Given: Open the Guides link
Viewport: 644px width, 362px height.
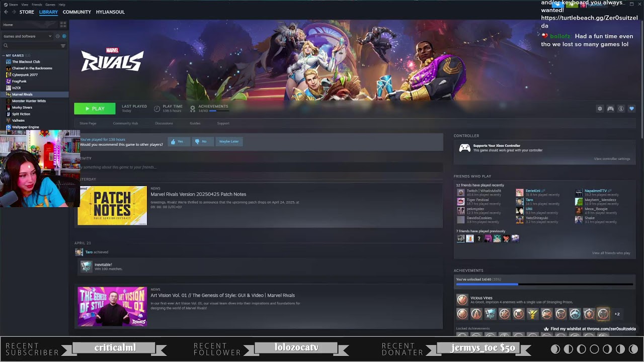Looking at the screenshot, I should coord(195,124).
